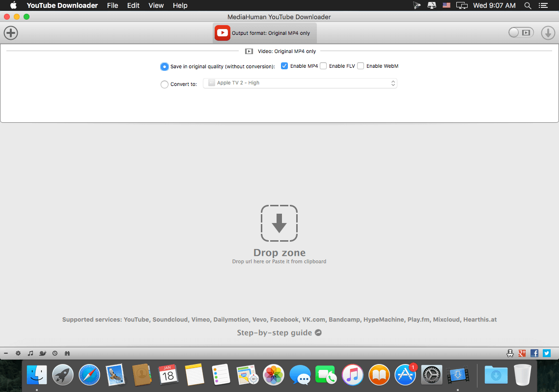Click the binoculars search icon

[67, 353]
